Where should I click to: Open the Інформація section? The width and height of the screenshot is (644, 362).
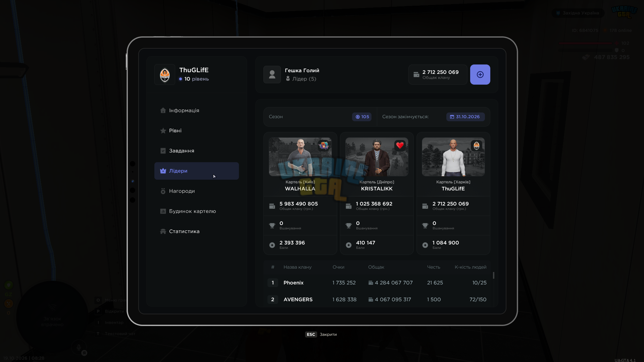click(196, 110)
